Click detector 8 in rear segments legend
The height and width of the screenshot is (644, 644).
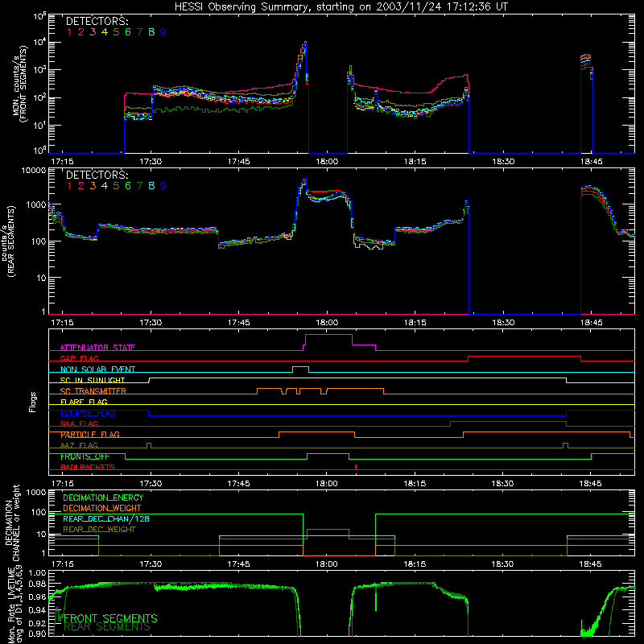click(x=151, y=186)
